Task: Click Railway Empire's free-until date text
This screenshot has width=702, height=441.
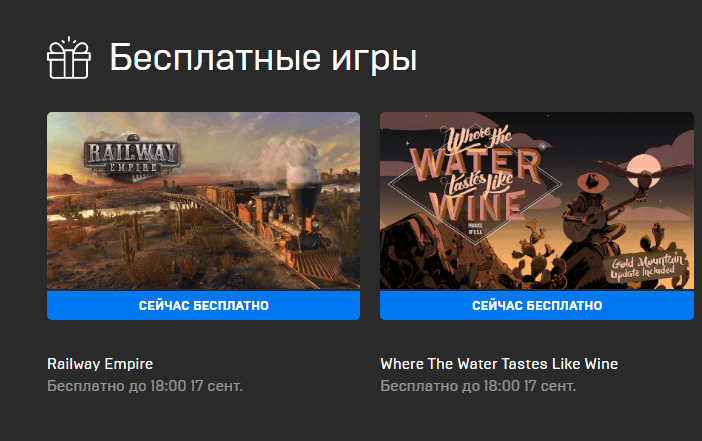Action: click(x=145, y=386)
